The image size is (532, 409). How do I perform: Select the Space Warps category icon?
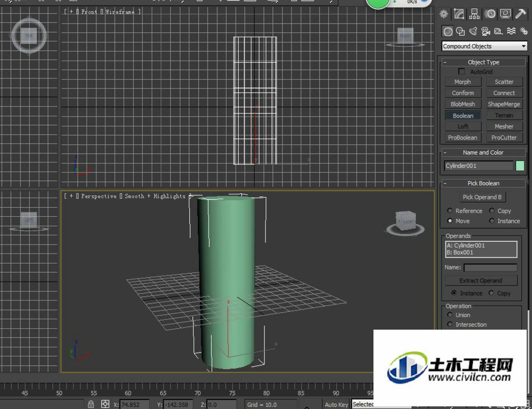click(x=511, y=31)
